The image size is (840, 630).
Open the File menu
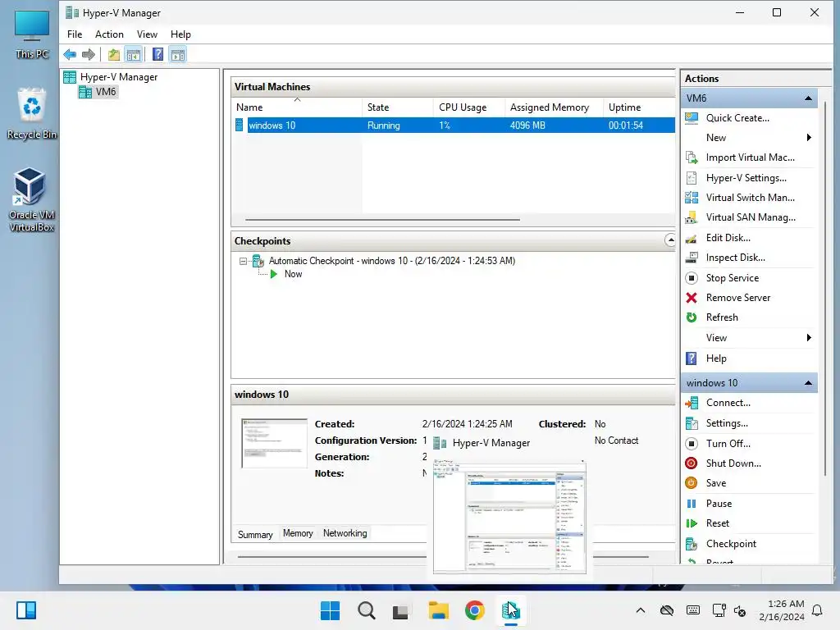(75, 34)
